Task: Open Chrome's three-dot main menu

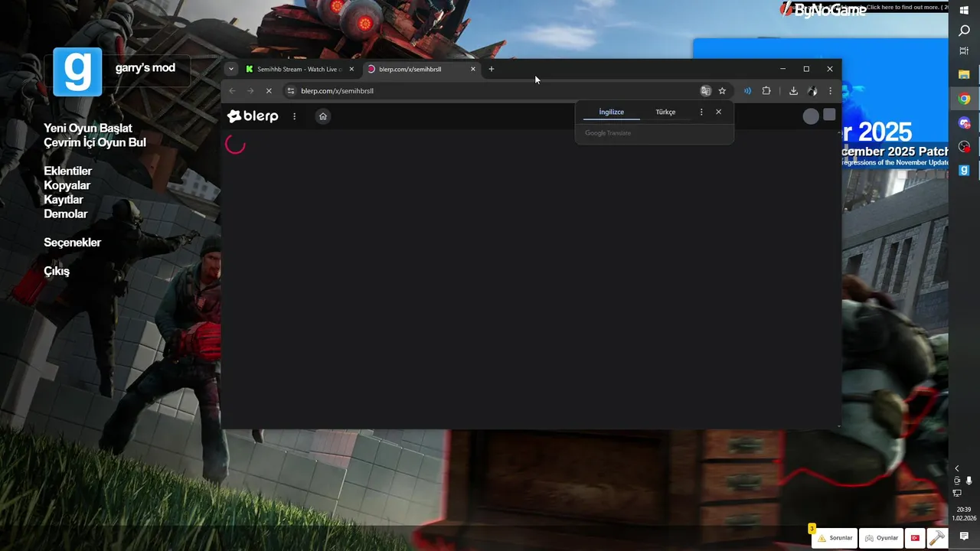Action: 830,91
